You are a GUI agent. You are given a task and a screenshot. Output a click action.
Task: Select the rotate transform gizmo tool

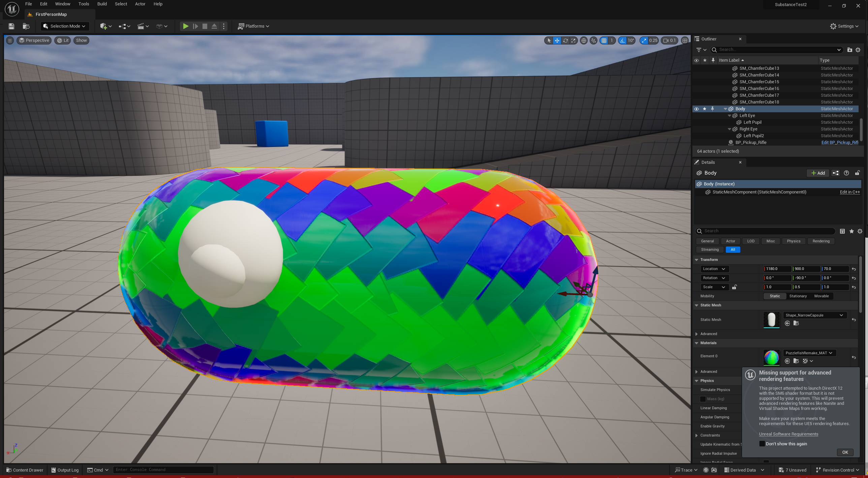[x=565, y=40]
